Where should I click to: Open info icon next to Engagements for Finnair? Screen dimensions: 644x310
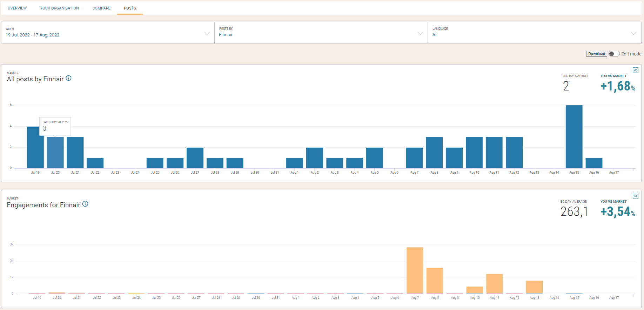(85, 204)
